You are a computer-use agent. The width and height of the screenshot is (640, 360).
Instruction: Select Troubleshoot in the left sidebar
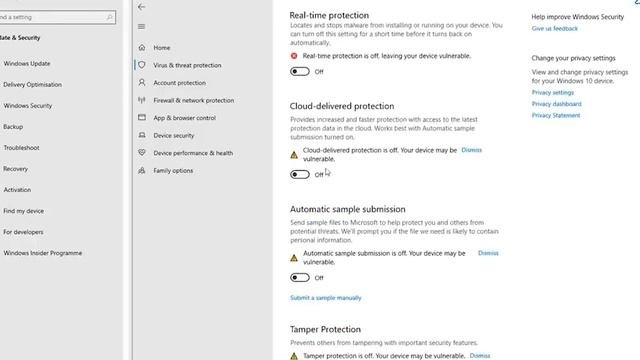pyautogui.click(x=21, y=148)
